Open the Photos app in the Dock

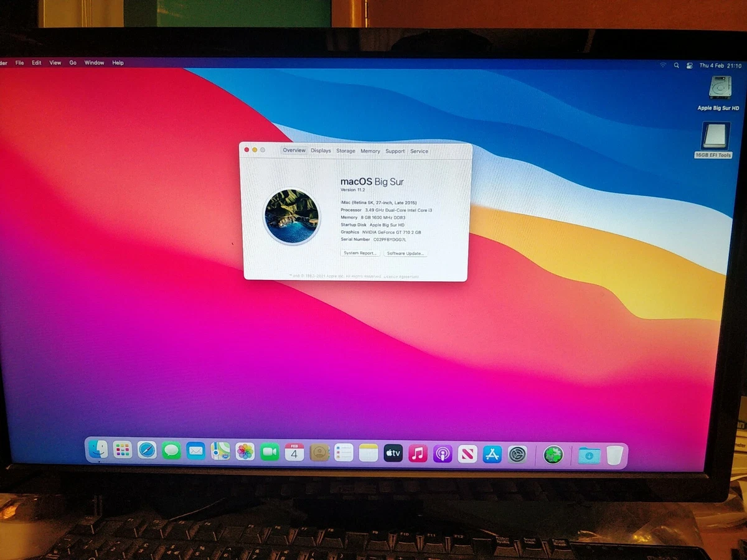pyautogui.click(x=245, y=451)
